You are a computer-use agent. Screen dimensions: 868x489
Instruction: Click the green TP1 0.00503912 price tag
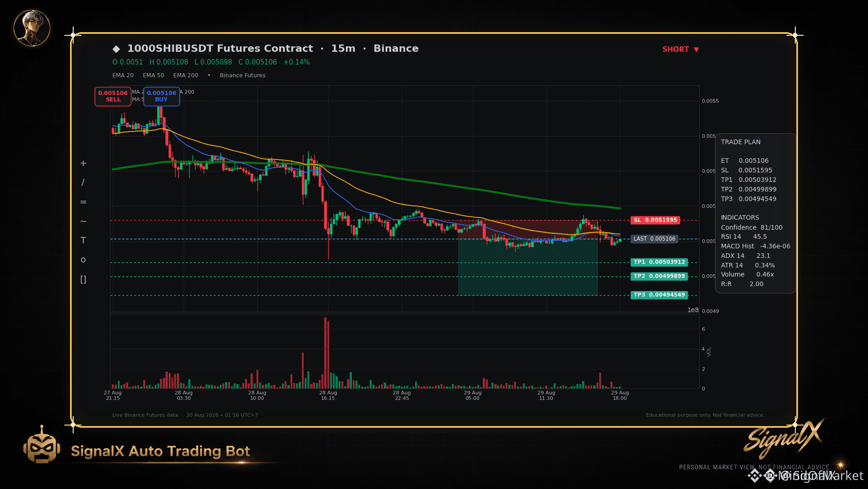pos(659,262)
